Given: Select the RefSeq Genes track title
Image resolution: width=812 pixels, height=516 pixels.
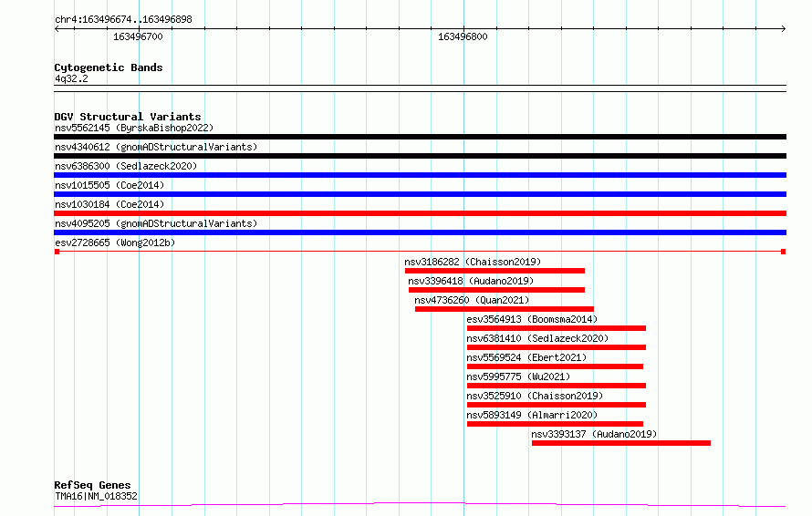Looking at the screenshot, I should [x=92, y=485].
